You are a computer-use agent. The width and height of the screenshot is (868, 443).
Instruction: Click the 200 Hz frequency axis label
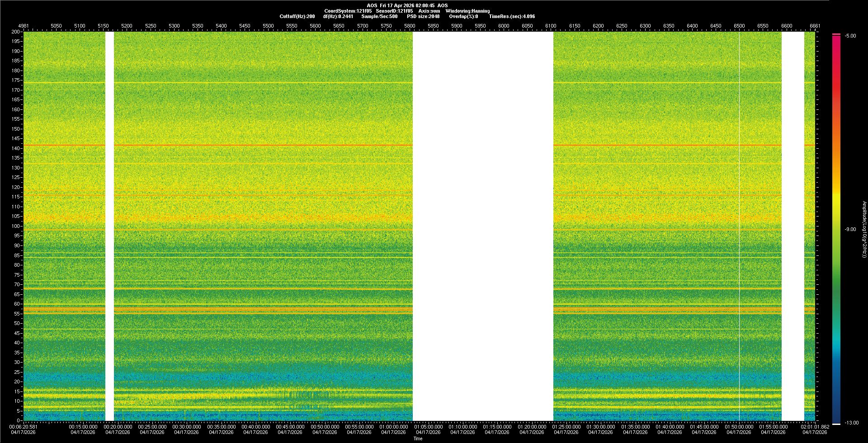coord(15,32)
